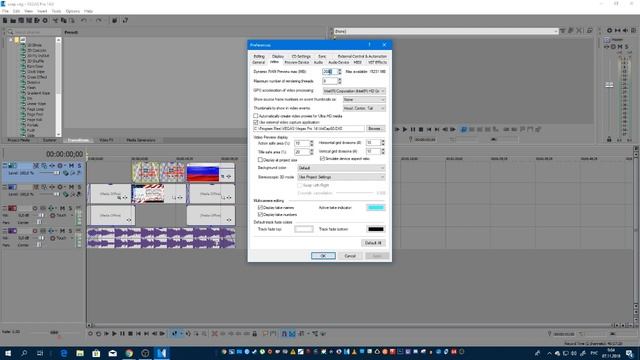
Task: Uncheck Display take numbers
Action: 260,215
